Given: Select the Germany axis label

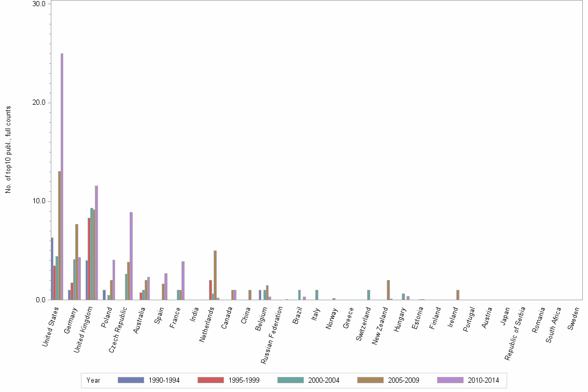Looking at the screenshot, I should (x=70, y=319).
